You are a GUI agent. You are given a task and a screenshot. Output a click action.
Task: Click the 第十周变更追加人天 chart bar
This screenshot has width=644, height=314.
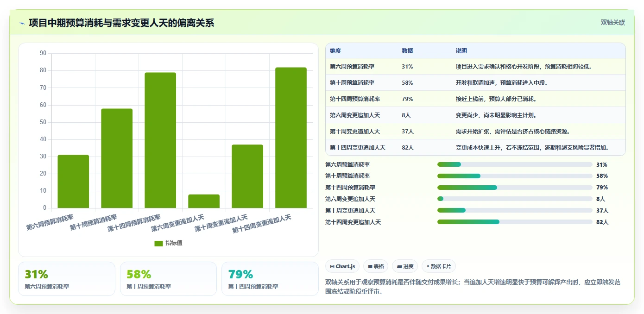coord(247,176)
